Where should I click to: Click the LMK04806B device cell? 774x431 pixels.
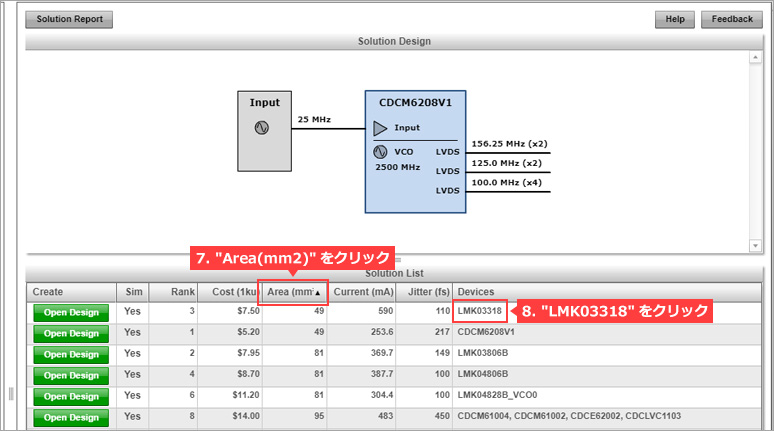tap(482, 374)
